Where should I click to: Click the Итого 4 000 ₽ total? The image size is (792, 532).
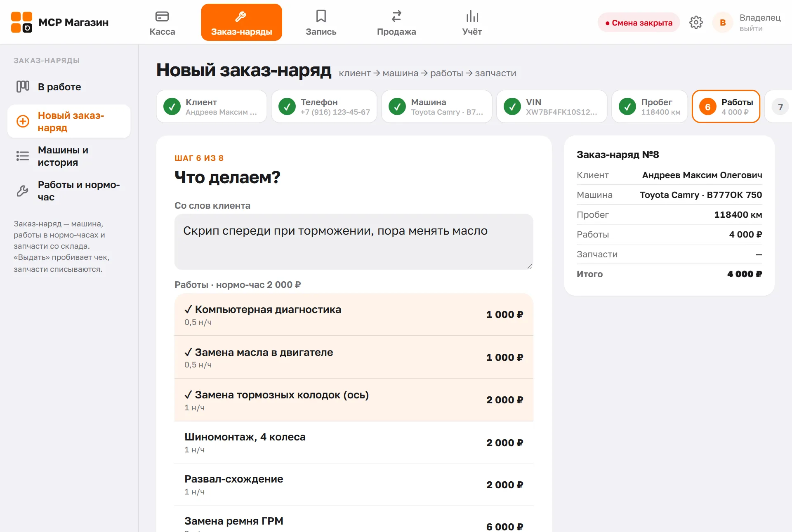click(669, 274)
